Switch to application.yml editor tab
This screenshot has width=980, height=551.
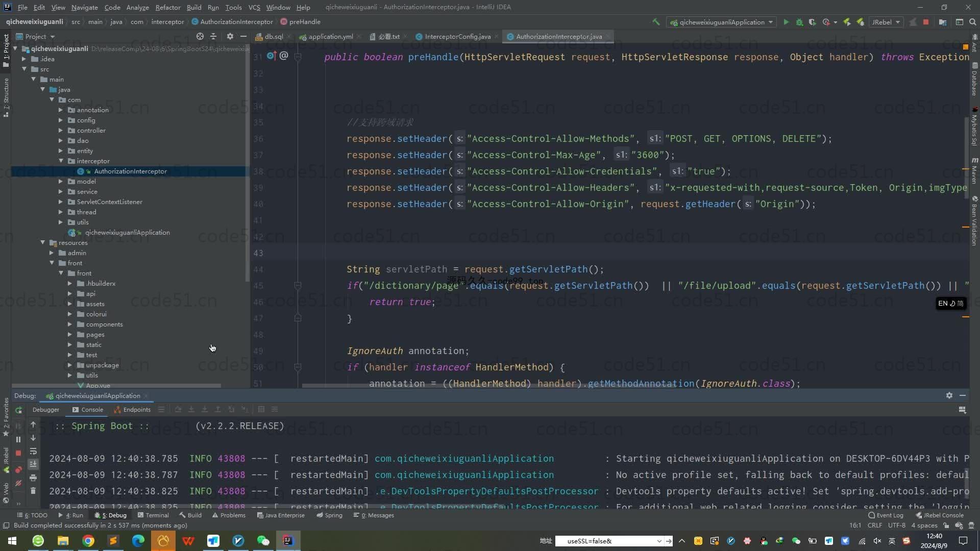tap(330, 36)
